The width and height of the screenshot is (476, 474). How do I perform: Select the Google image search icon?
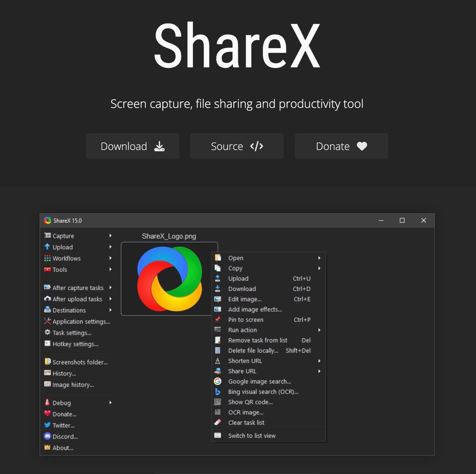click(x=218, y=381)
